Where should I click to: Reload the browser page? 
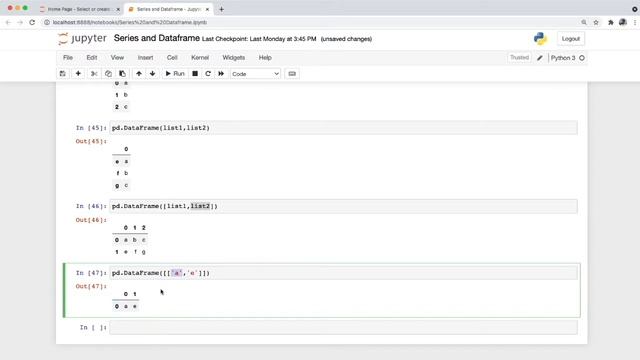pyautogui.click(x=32, y=22)
